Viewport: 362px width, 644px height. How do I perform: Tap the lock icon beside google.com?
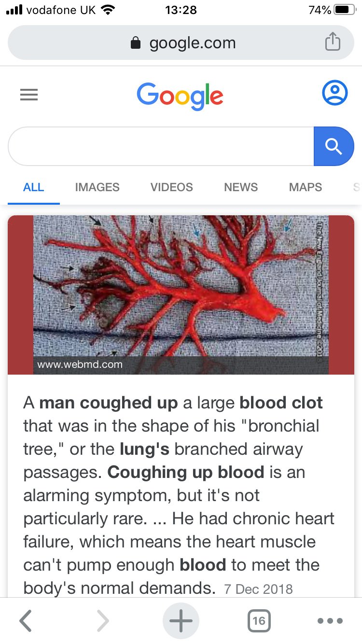136,43
